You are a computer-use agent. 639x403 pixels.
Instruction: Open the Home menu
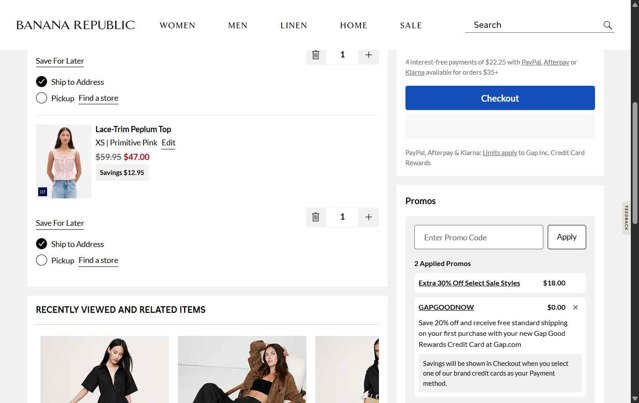353,25
